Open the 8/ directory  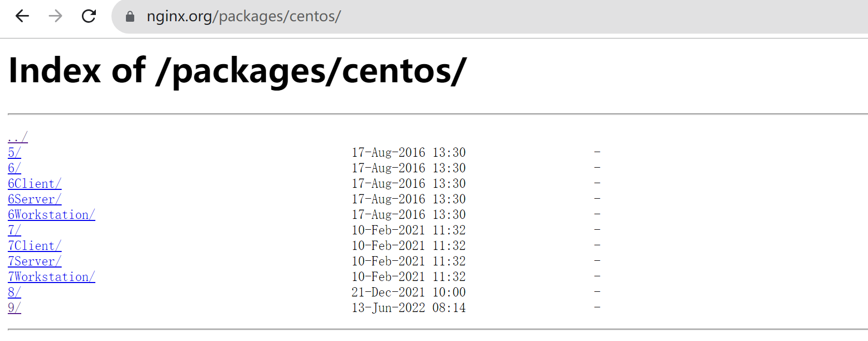13,292
